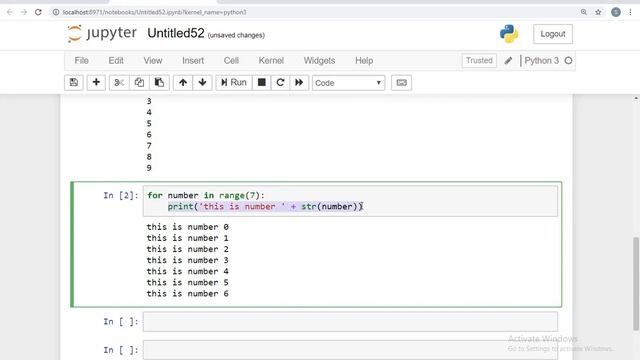The height and width of the screenshot is (360, 640).
Task: Click the output number 9 above the cell
Action: [149, 168]
